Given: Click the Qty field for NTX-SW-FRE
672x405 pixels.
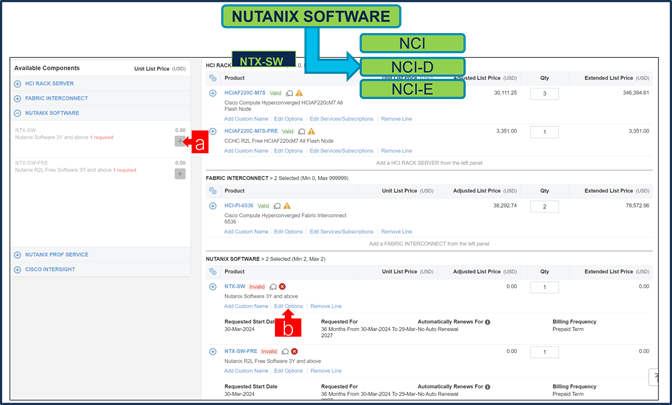Looking at the screenshot, I should 544,352.
